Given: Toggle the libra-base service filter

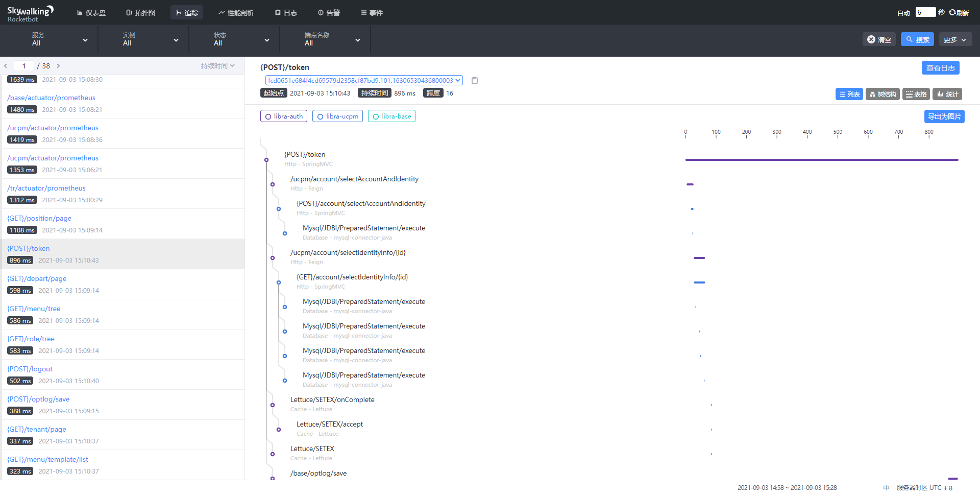Looking at the screenshot, I should pyautogui.click(x=391, y=116).
